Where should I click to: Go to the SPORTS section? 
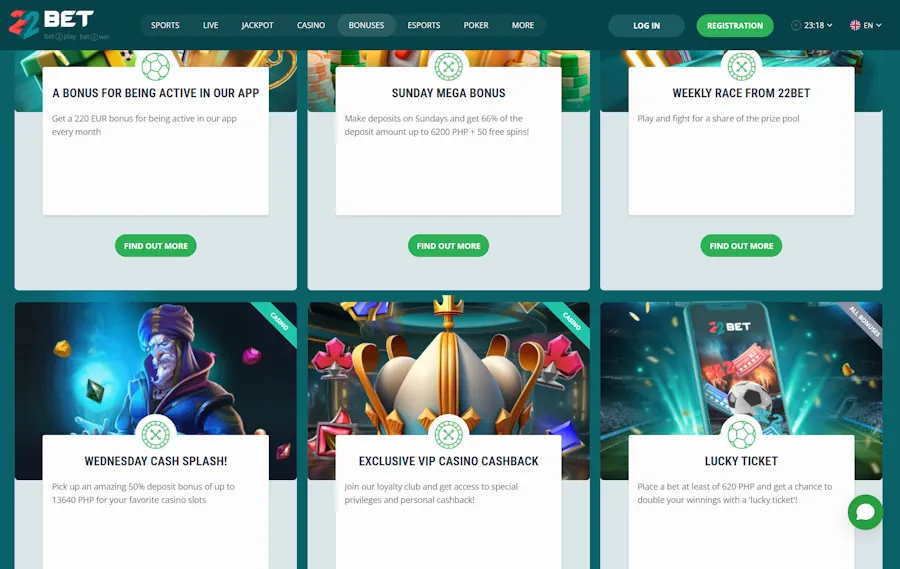(x=165, y=25)
